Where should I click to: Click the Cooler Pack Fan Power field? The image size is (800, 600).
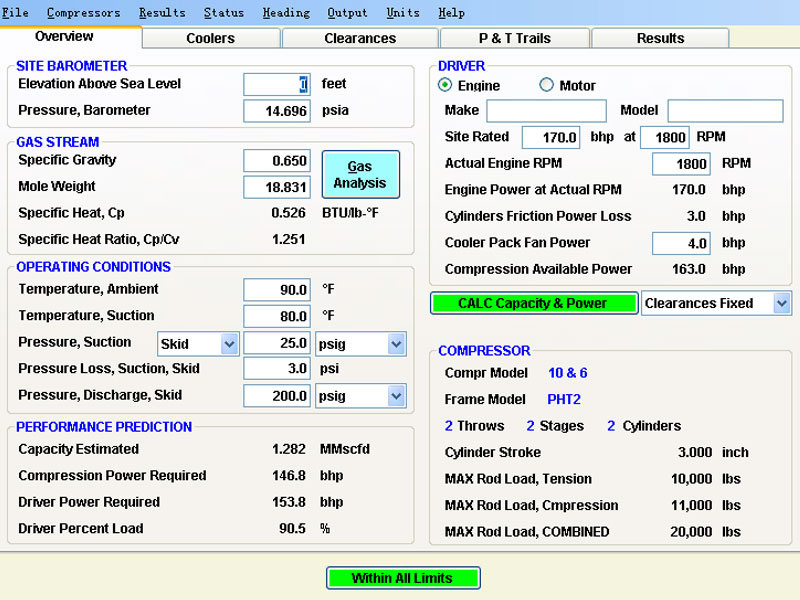pos(681,243)
